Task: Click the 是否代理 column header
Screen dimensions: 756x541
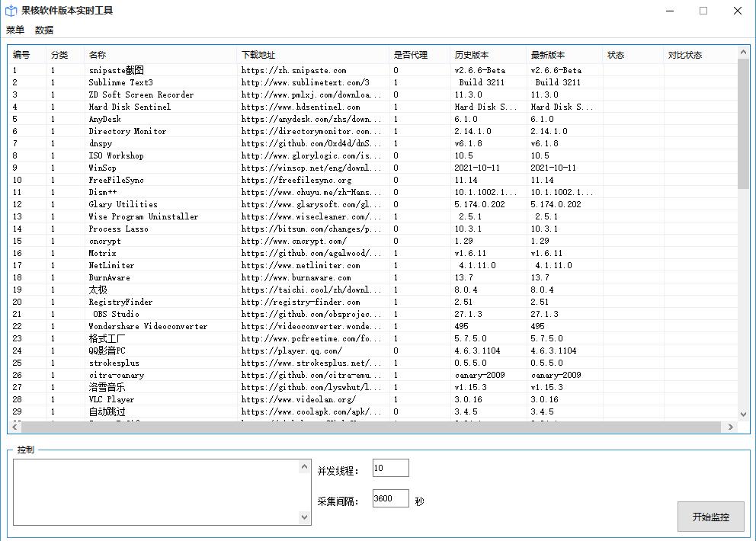Action: [x=411, y=55]
